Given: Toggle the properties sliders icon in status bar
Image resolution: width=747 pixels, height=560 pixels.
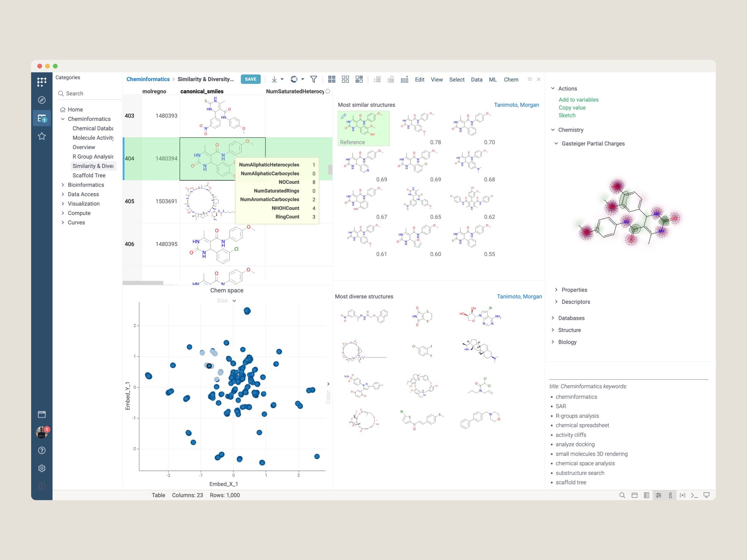Looking at the screenshot, I should 658,495.
